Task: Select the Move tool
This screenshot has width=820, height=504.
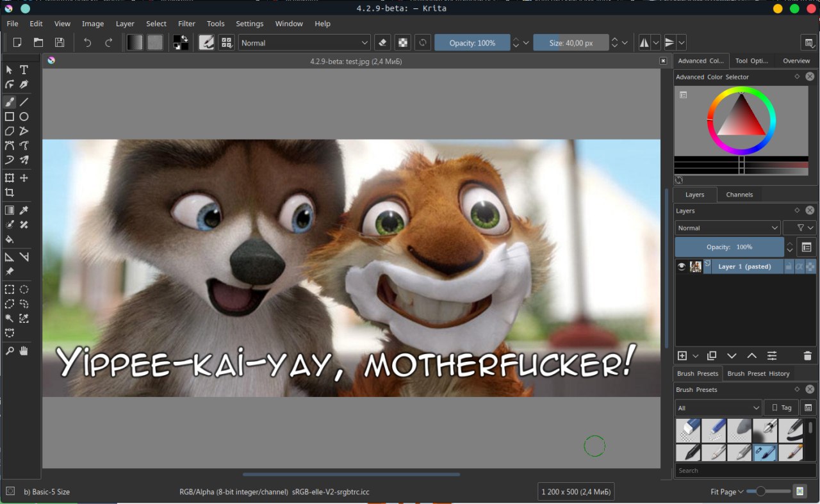Action: click(24, 178)
